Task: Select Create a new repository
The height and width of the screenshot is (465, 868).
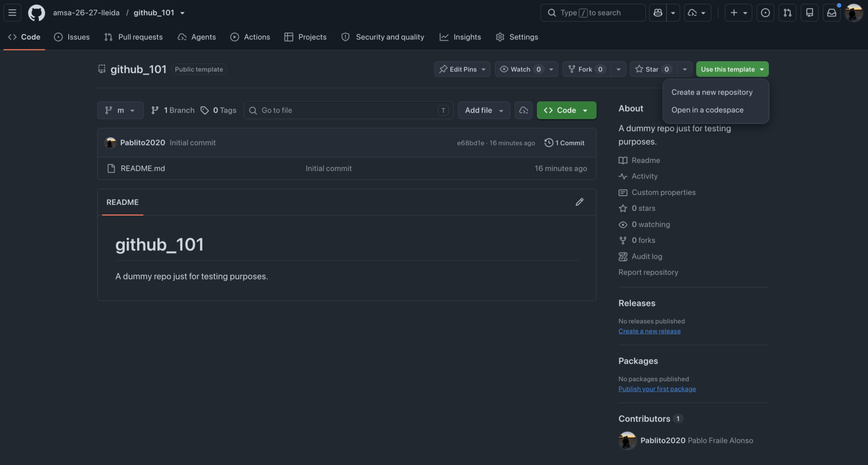Action: coord(716,92)
